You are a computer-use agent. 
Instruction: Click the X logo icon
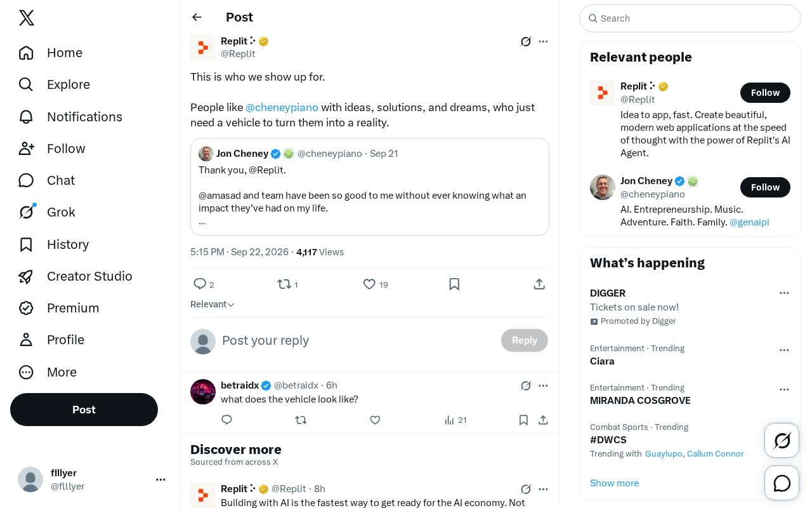point(27,18)
